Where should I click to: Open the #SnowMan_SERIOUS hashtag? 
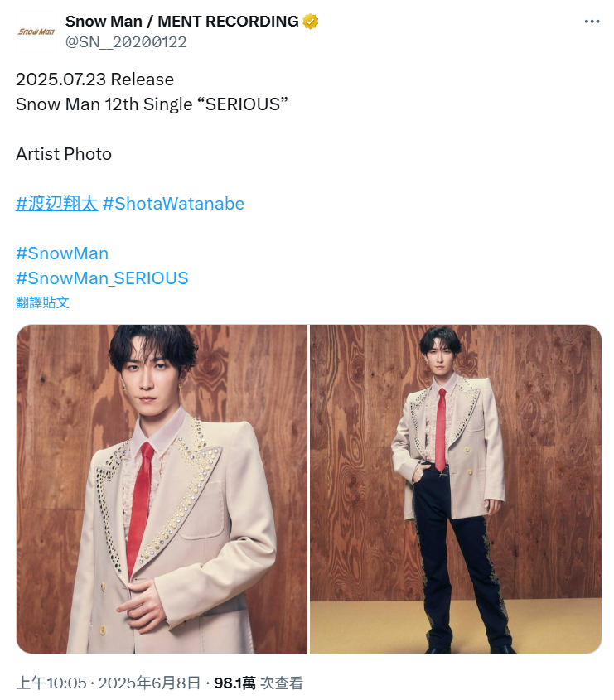pos(102,278)
